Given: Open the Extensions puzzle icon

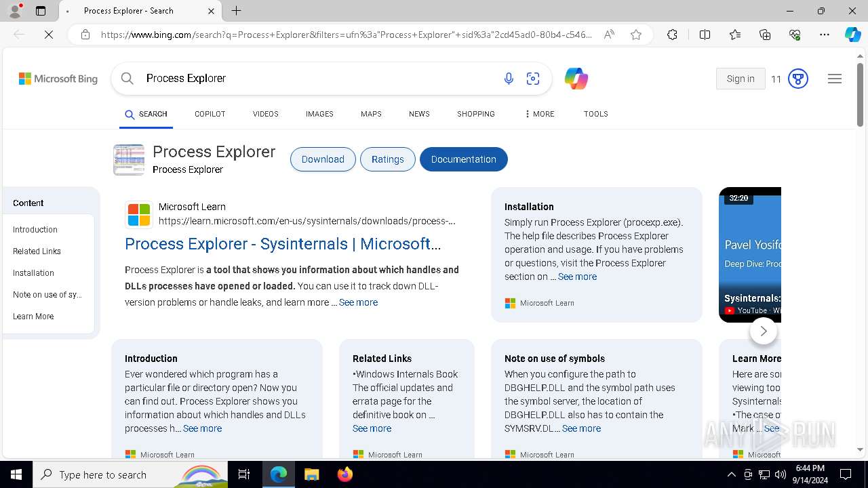Looking at the screenshot, I should (x=672, y=35).
